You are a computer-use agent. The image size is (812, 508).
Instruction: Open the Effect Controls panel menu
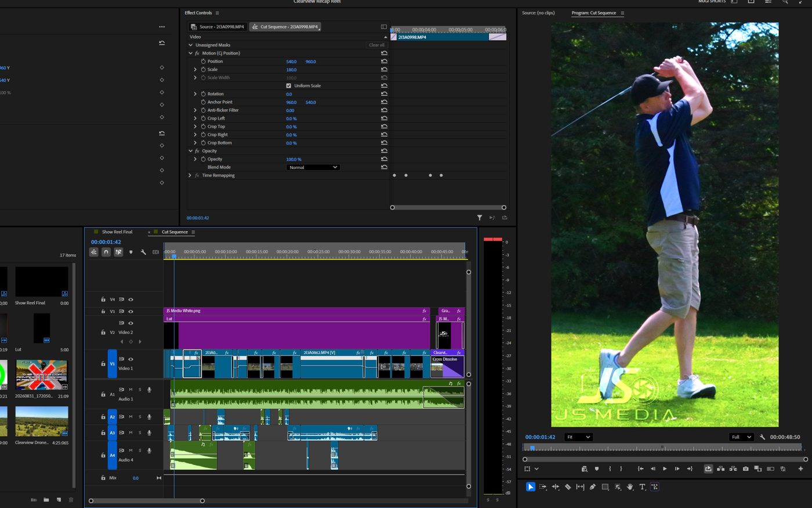(x=217, y=13)
